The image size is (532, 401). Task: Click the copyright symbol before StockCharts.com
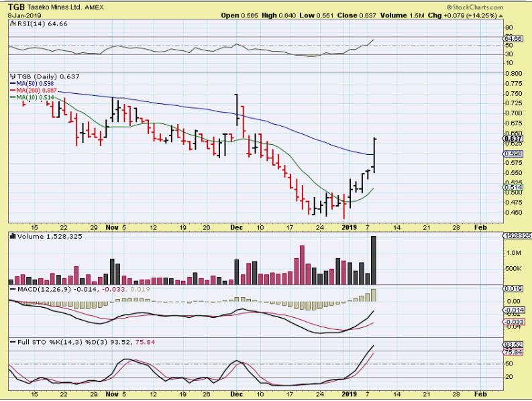click(449, 7)
